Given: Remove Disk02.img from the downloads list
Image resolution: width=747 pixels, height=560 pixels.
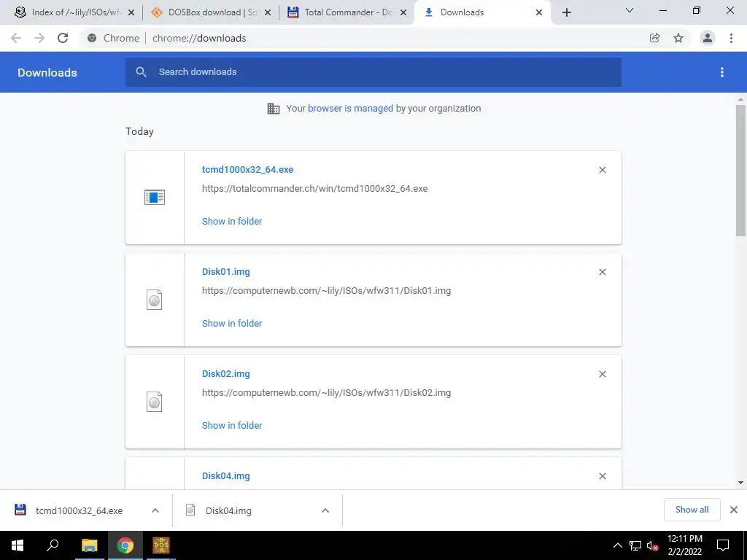Looking at the screenshot, I should [602, 374].
